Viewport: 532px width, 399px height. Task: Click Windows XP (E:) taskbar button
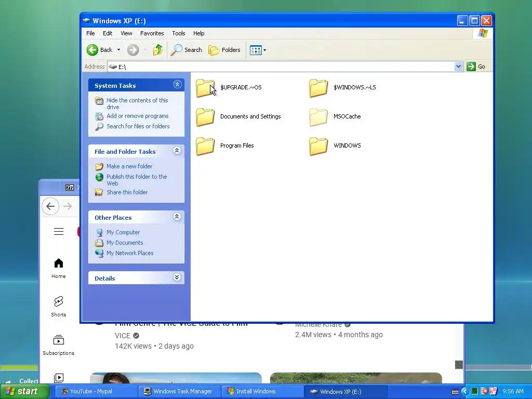[346, 391]
